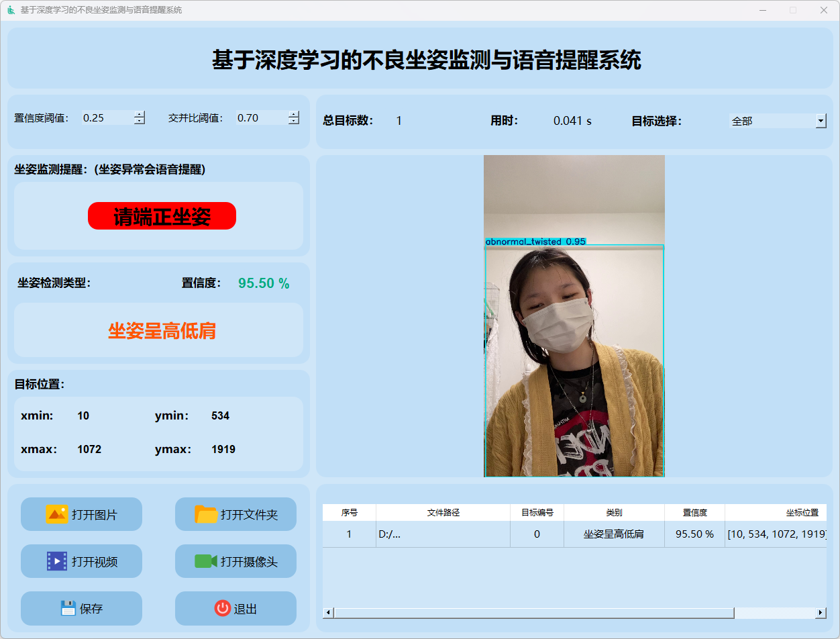Click the 保存 button text
The image size is (840, 639).
(91, 609)
